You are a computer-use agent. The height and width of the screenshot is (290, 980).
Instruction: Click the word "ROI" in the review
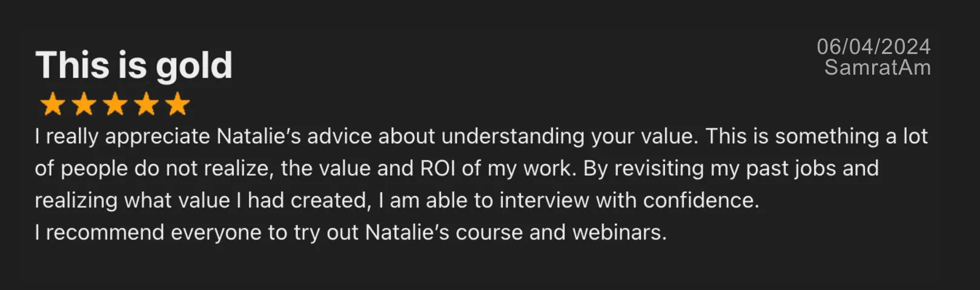438,168
